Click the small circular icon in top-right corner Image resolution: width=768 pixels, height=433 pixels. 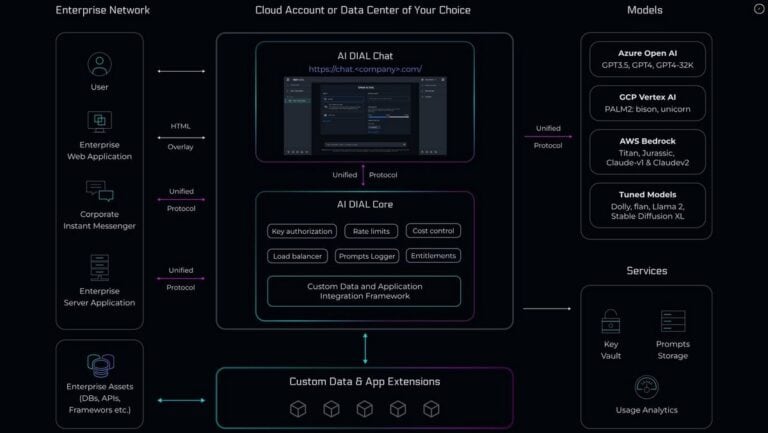pyautogui.click(x=759, y=8)
